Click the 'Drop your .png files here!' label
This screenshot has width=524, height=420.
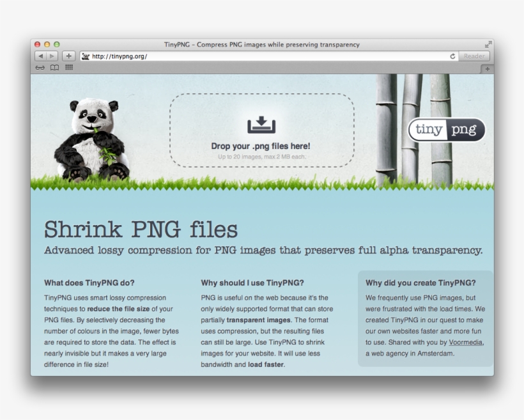tap(261, 146)
